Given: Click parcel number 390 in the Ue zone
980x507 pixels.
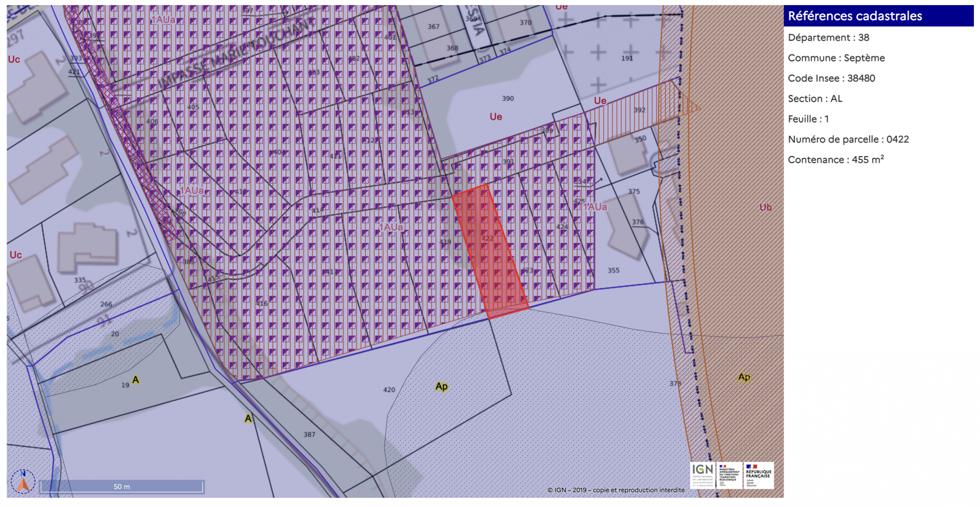Looking at the screenshot, I should pos(508,99).
